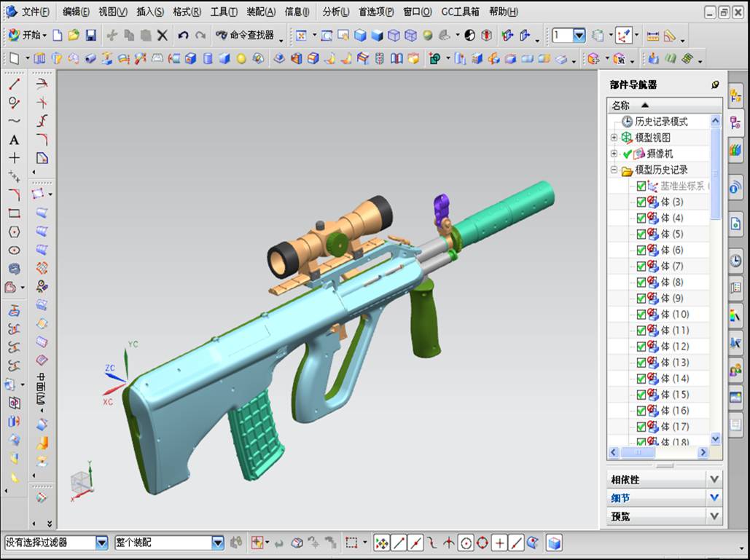The width and height of the screenshot is (750, 560).
Task: Uncheck the 体 (3) checkbox
Action: pos(641,202)
